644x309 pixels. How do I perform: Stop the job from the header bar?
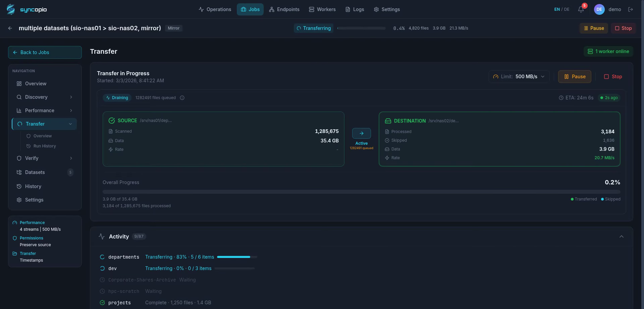point(623,28)
